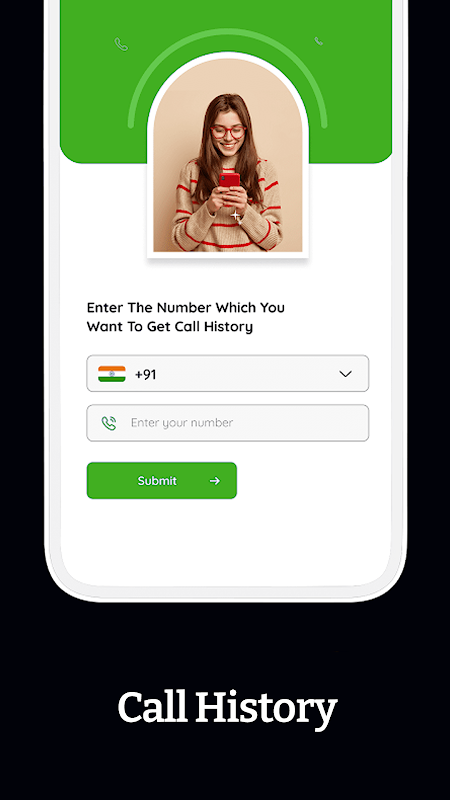
Task: Click the white arrow on Submit button
Action: tap(215, 481)
